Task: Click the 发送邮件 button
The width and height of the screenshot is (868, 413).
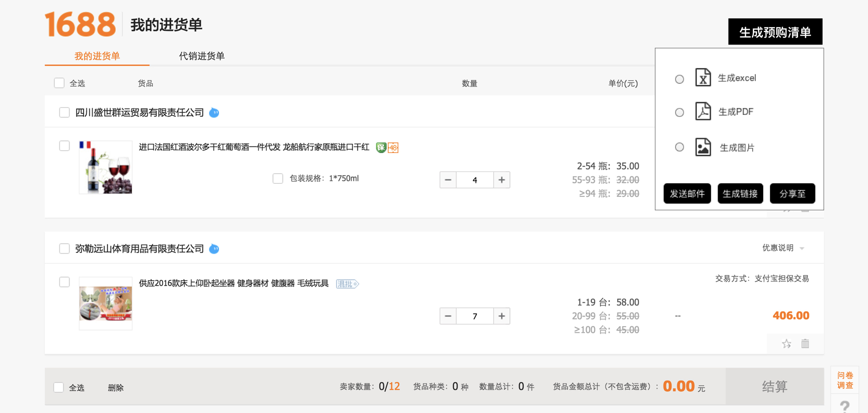Action: [x=687, y=193]
